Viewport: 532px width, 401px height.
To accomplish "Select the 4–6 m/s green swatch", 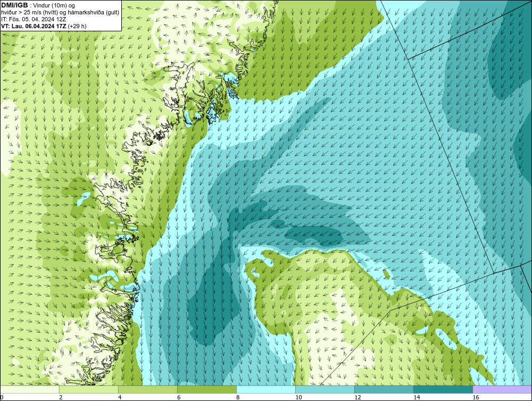I will pos(147,389).
